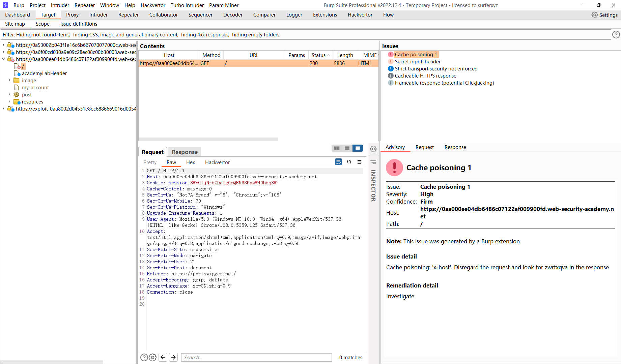Open the Logger tab
The height and width of the screenshot is (364, 621).
click(x=294, y=14)
